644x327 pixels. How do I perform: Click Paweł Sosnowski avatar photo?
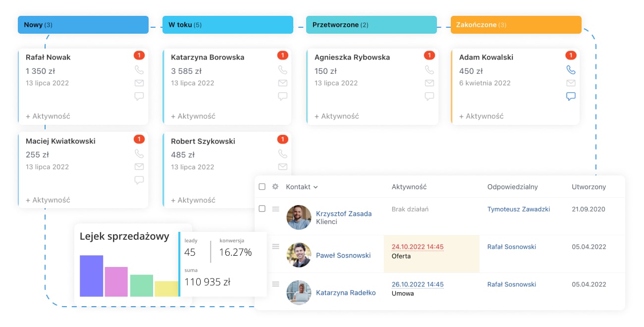299,255
